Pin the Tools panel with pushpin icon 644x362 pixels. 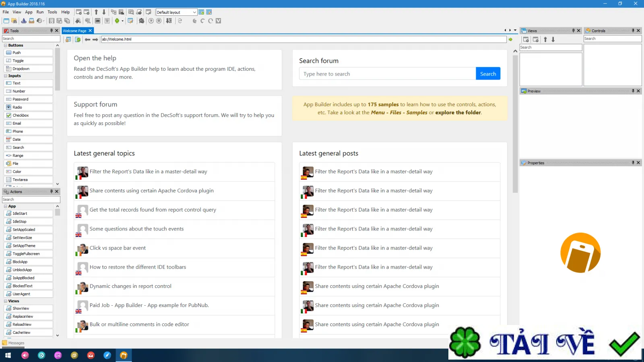(51, 31)
